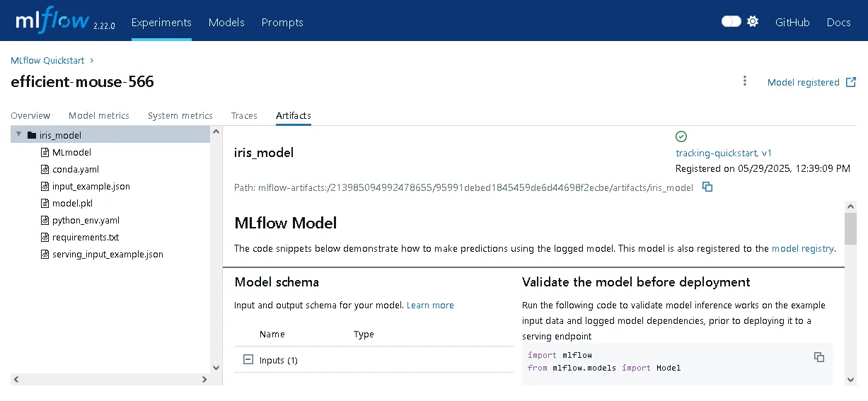Click the MLflow logo
This screenshot has height=401, width=868.
tap(53, 22)
